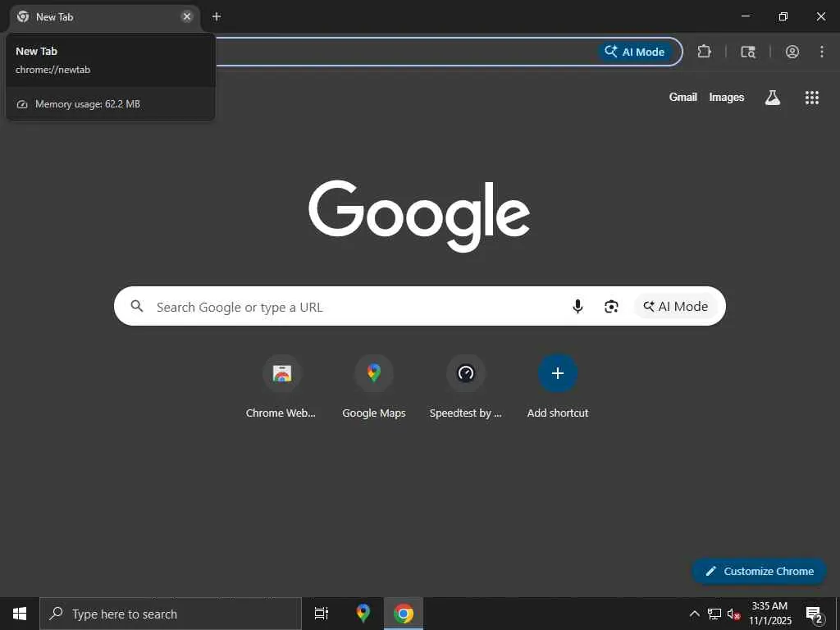Open the Extensions puzzle icon
This screenshot has height=630, width=840.
point(704,52)
